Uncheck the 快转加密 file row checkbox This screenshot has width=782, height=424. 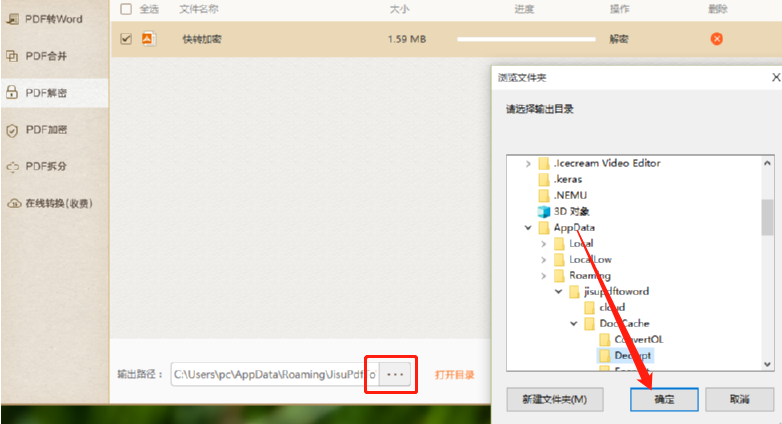pyautogui.click(x=126, y=39)
